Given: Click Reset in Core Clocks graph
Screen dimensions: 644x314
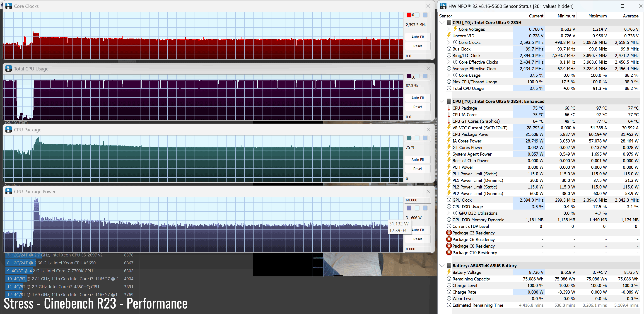Looking at the screenshot, I should (x=417, y=46).
